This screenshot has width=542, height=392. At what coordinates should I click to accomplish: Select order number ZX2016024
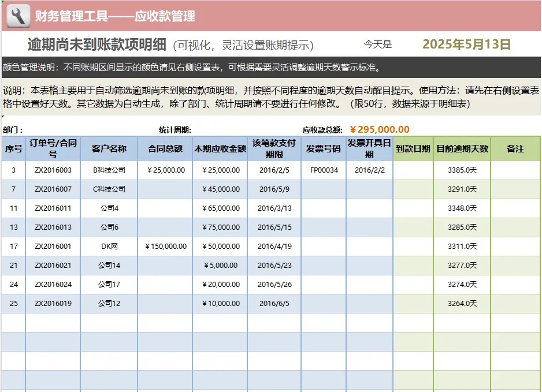click(53, 284)
